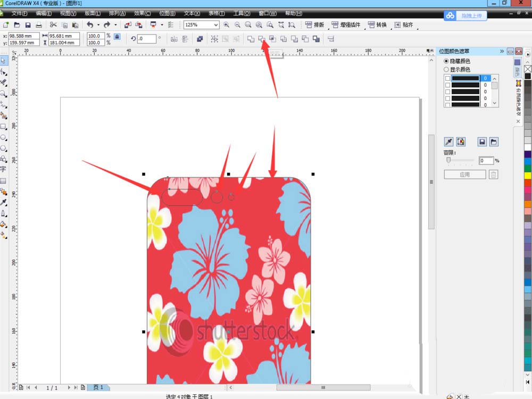This screenshot has height=399, width=532.
Task: Select the Zoom tool in the toolbox
Action: (3, 94)
